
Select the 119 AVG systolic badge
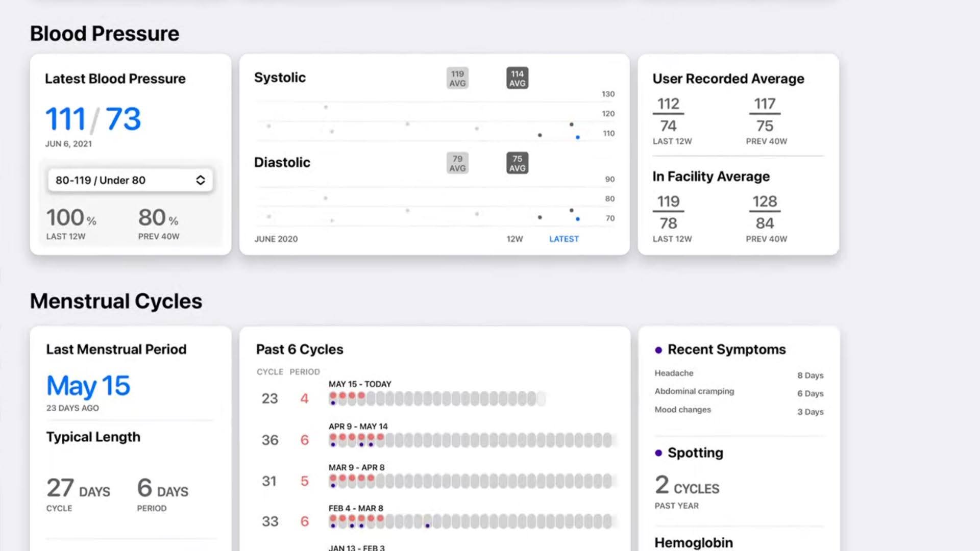[x=457, y=78]
